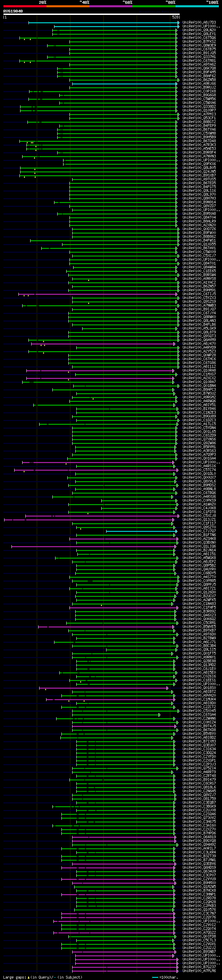222x980 pixels.
Task: Select hit label UniRef100_B8BGT2
Action: tap(199, 122)
